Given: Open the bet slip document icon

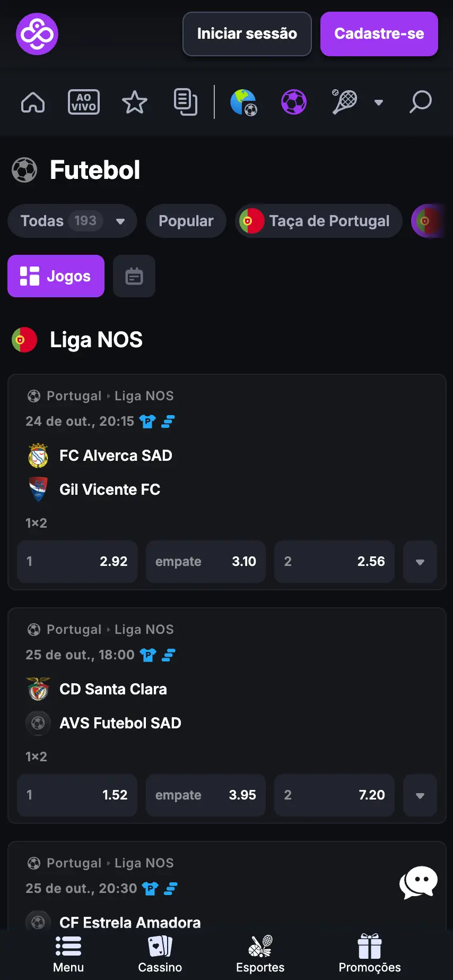Looking at the screenshot, I should [x=186, y=102].
